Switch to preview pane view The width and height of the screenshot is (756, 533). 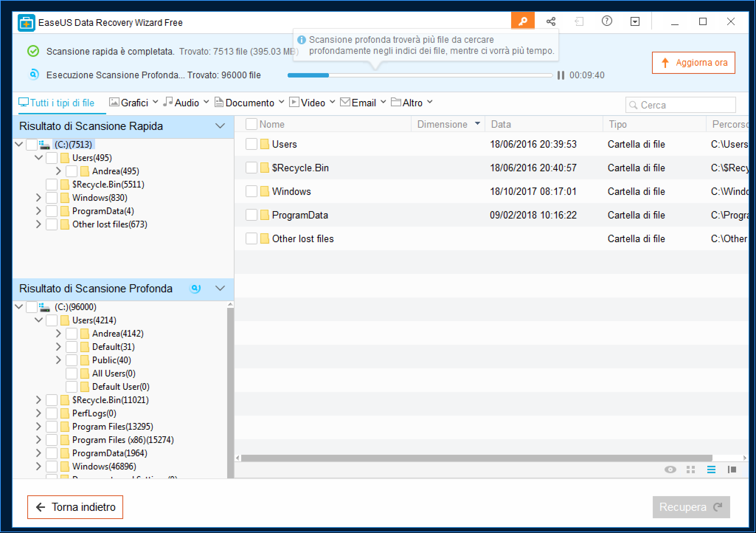click(x=732, y=470)
